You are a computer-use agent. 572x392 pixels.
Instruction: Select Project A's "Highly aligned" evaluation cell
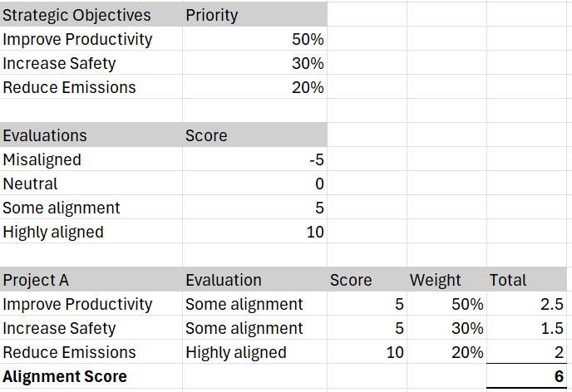[x=235, y=352]
